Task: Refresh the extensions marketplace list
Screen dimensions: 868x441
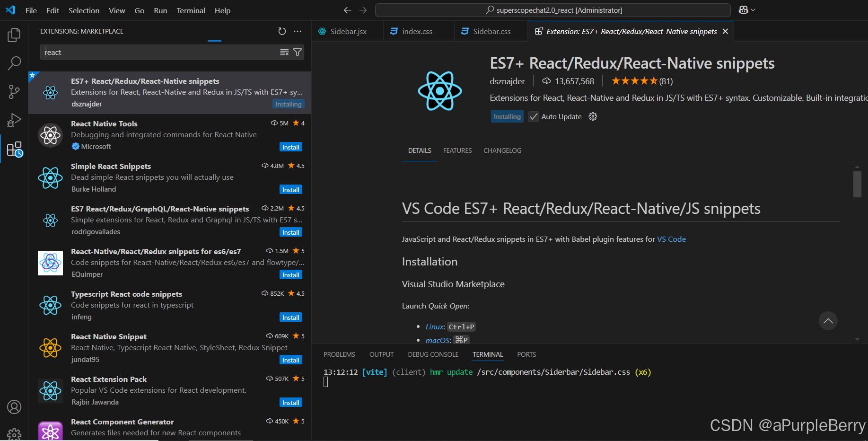Action: (x=282, y=31)
